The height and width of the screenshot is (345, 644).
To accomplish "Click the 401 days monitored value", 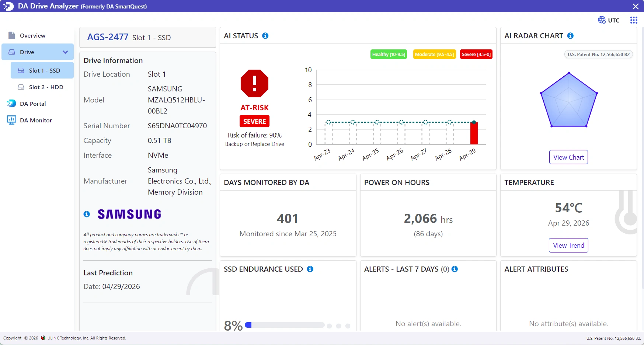I will pyautogui.click(x=288, y=219).
